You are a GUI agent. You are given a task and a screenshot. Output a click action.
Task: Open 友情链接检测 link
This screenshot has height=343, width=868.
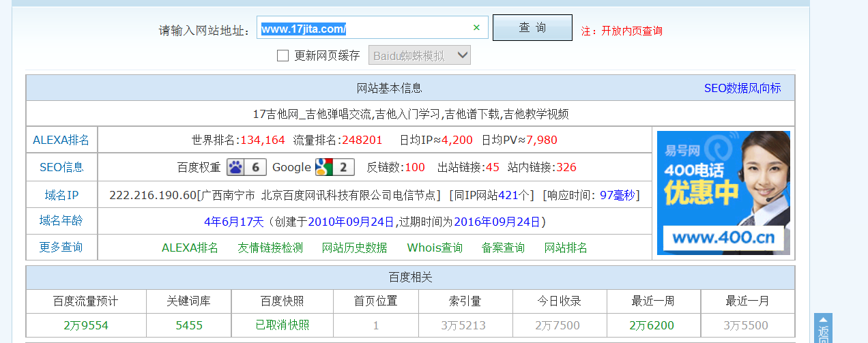click(x=270, y=248)
